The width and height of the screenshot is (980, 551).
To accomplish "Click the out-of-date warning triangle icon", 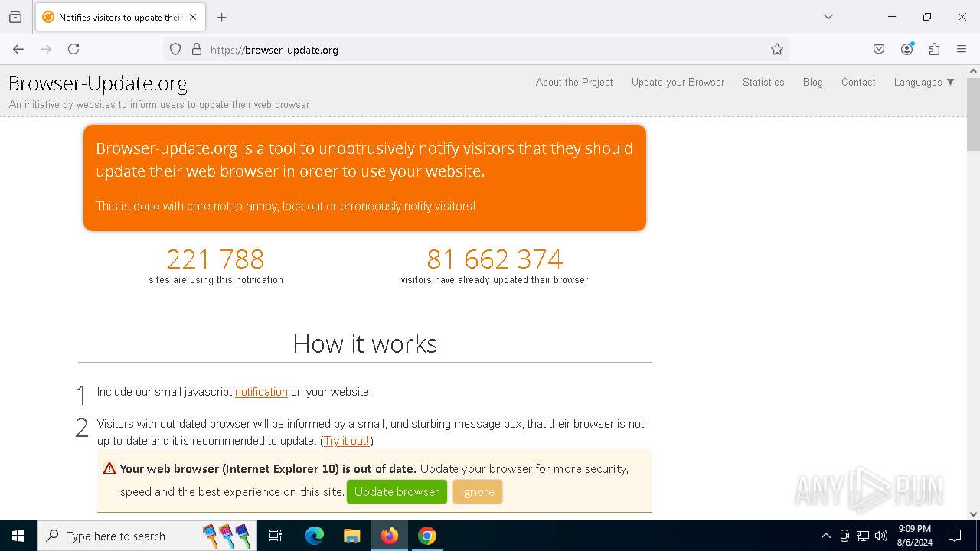I will [109, 468].
